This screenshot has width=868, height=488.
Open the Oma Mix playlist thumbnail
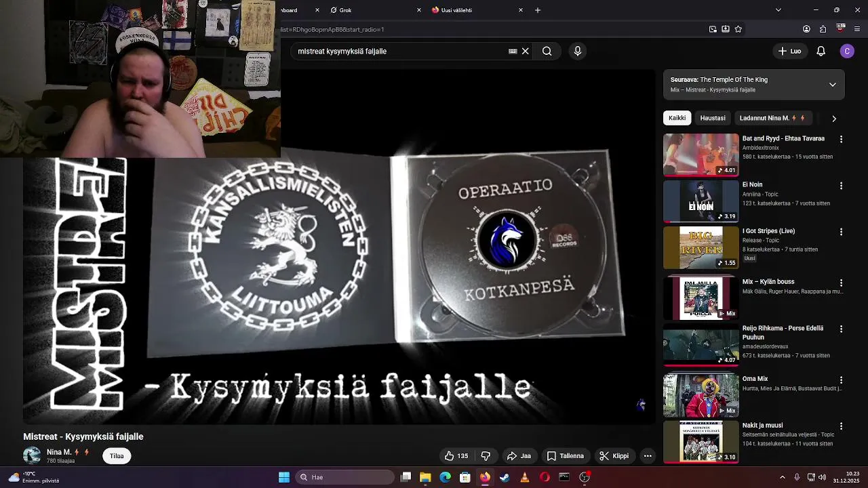[701, 395]
